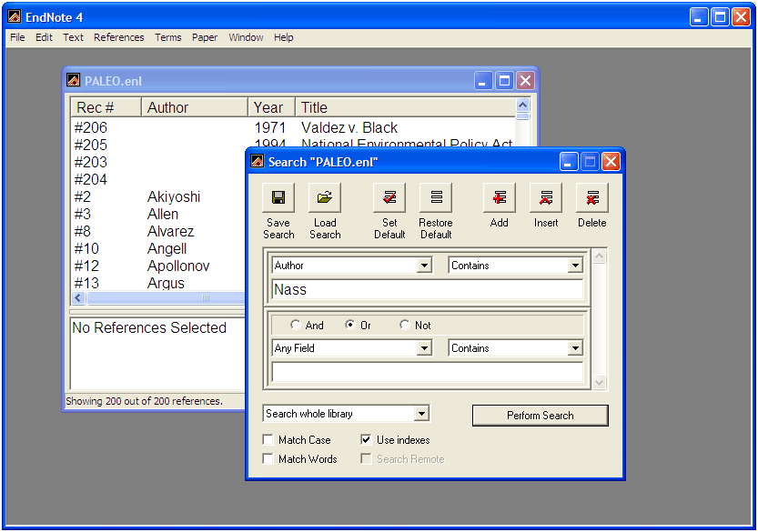758x532 pixels.
Task: Select the Valdez v. Black reference
Action: (293, 127)
